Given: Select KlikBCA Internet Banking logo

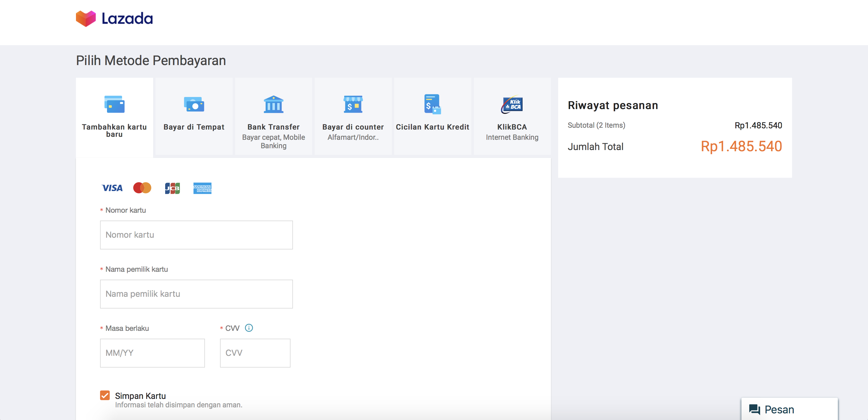Looking at the screenshot, I should click(512, 105).
